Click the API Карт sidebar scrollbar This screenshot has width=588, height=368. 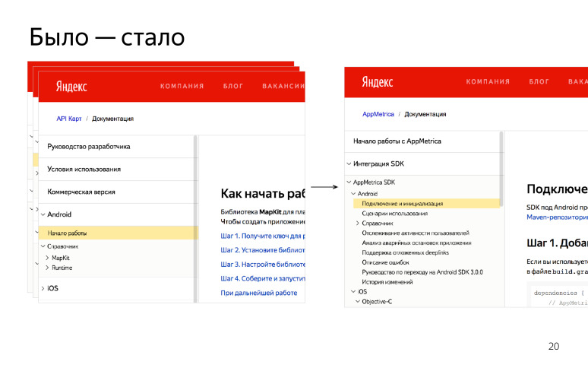point(195,220)
